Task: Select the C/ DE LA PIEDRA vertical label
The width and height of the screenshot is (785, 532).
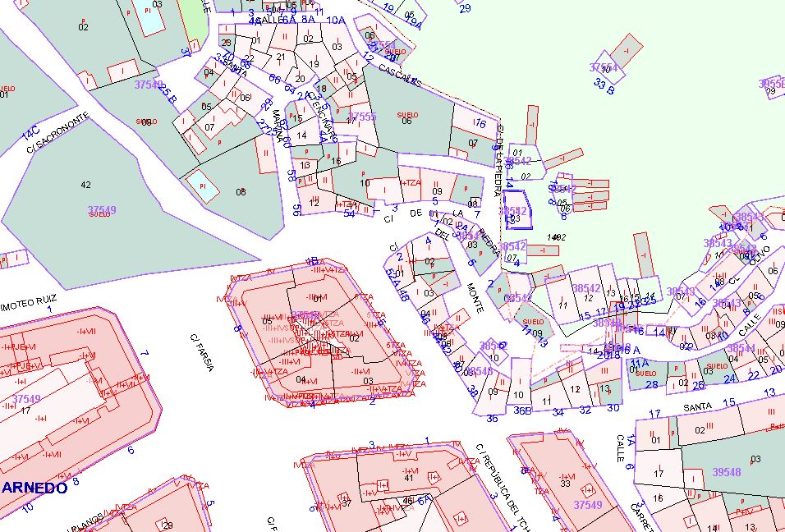Action: coord(499,163)
